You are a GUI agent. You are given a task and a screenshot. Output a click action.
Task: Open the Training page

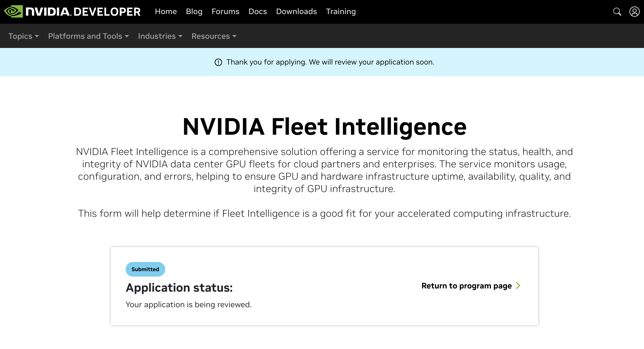point(341,11)
